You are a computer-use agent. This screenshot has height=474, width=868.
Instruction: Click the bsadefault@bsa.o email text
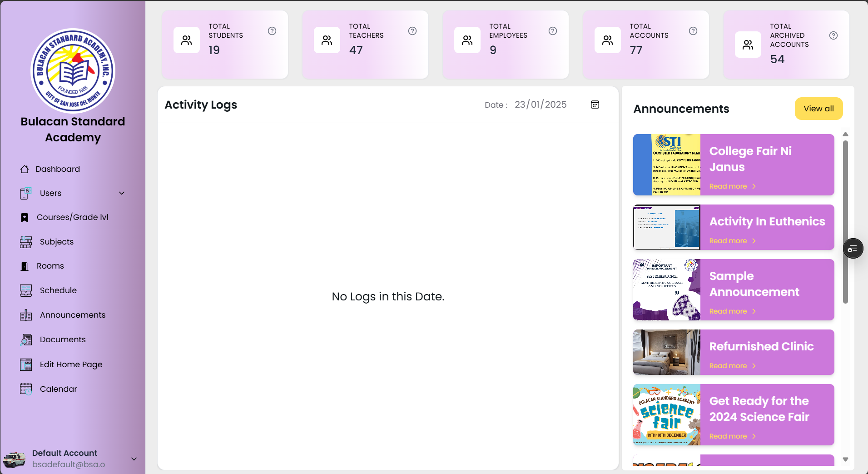(x=69, y=464)
